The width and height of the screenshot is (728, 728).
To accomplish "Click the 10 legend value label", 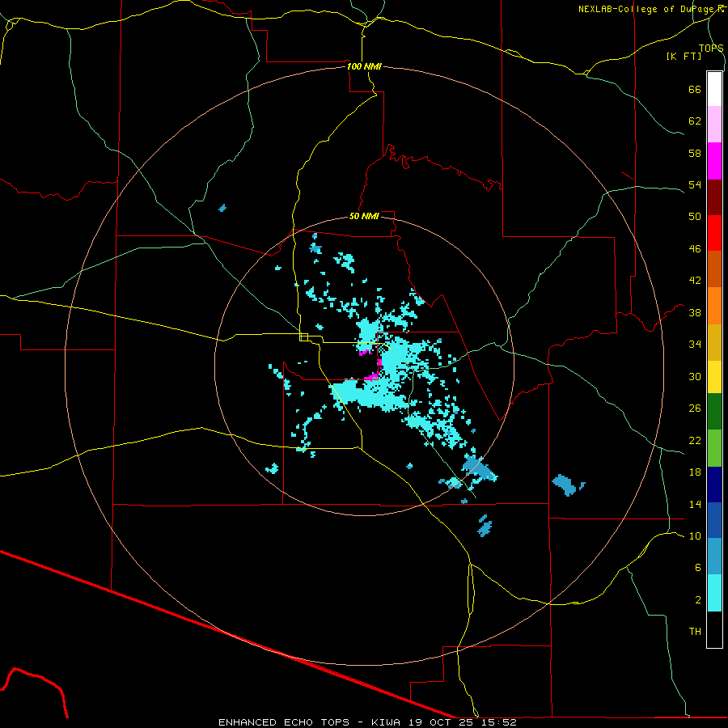I will tap(695, 535).
